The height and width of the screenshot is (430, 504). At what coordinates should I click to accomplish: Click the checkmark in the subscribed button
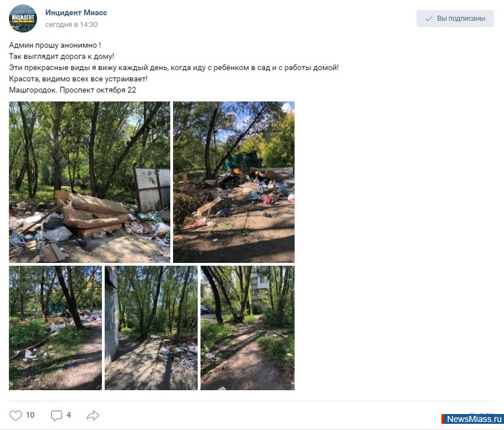pos(428,19)
